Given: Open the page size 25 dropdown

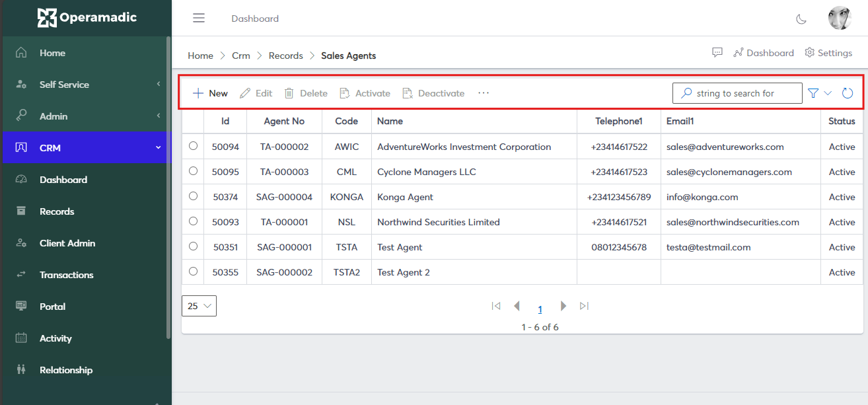Looking at the screenshot, I should pos(199,306).
